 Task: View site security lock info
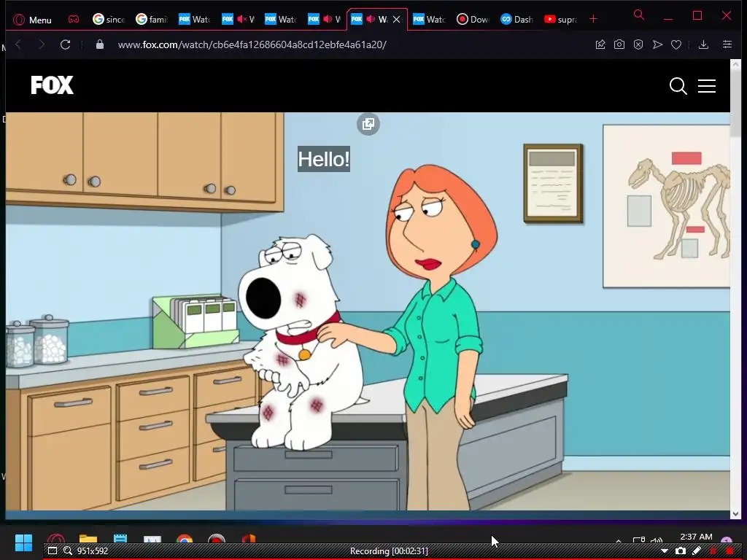(99, 44)
